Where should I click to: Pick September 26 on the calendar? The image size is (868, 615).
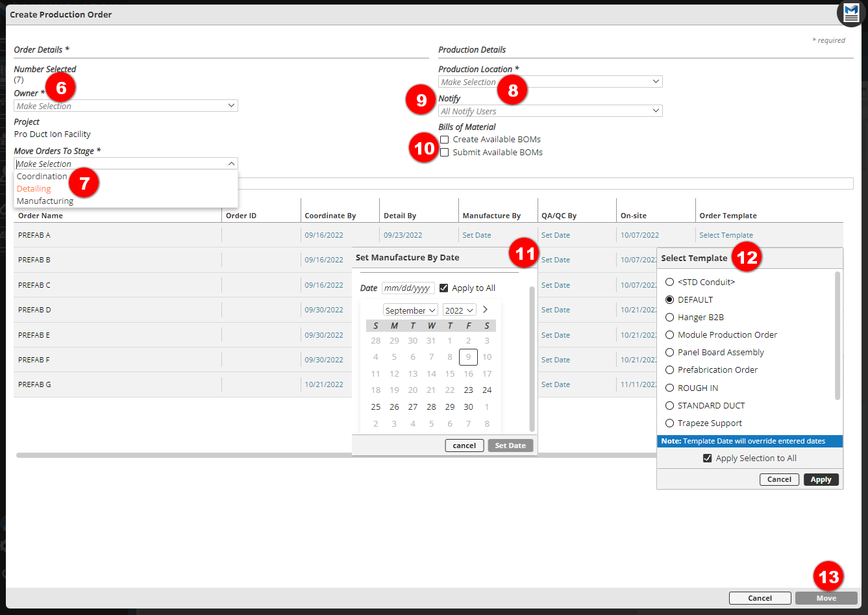click(394, 407)
